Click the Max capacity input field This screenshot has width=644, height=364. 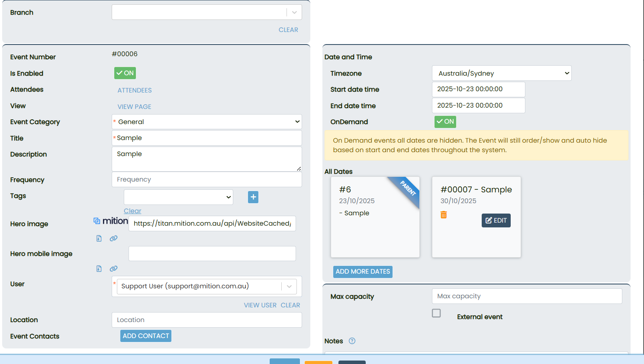coord(527,296)
